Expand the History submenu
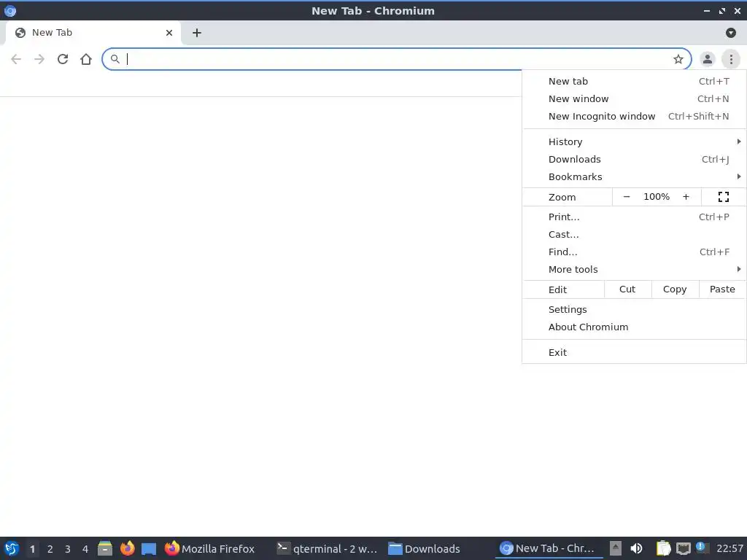 pos(634,142)
